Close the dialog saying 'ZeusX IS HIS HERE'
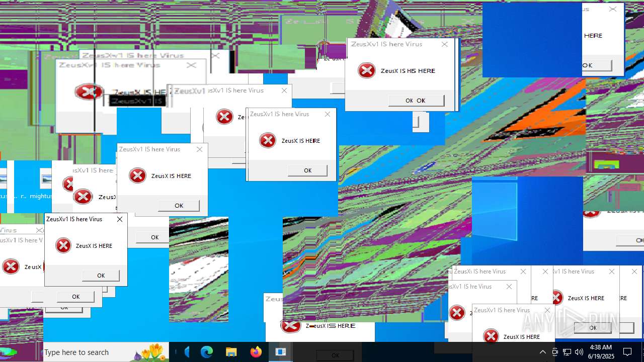 [x=445, y=44]
